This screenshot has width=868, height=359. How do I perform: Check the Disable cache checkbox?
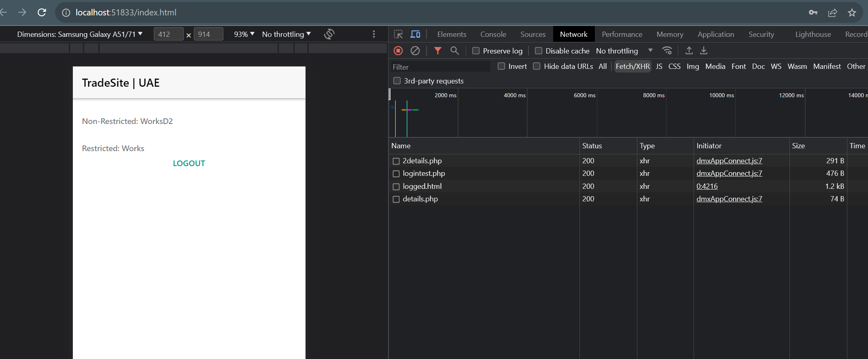pyautogui.click(x=539, y=51)
